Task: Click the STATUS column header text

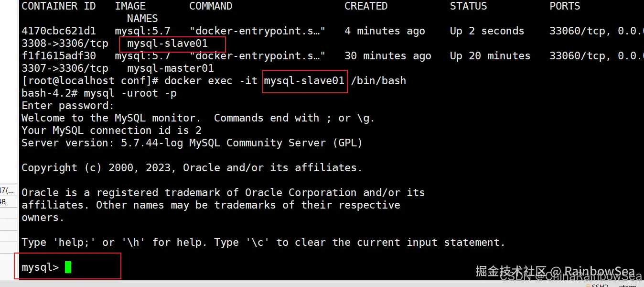Action: [468, 6]
